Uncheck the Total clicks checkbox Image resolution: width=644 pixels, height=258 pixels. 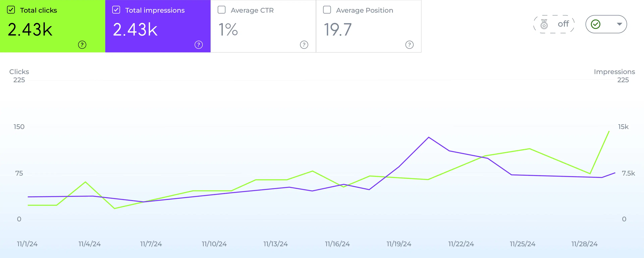11,10
